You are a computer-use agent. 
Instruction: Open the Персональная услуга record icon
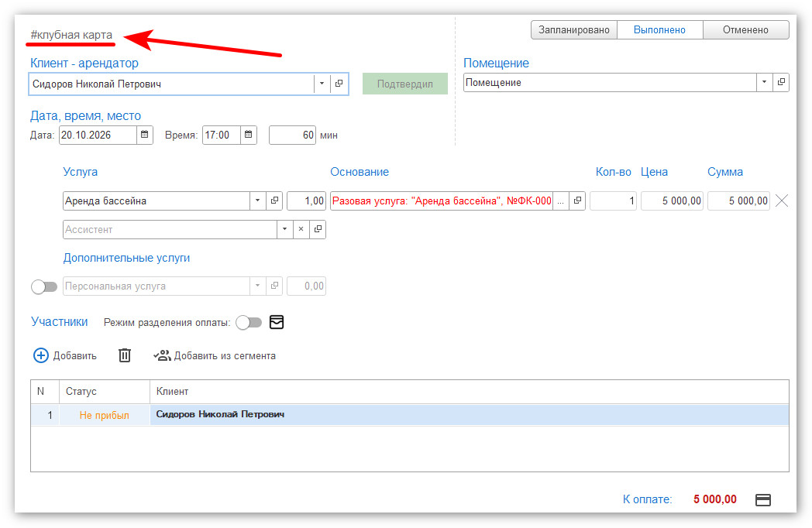pos(274,286)
